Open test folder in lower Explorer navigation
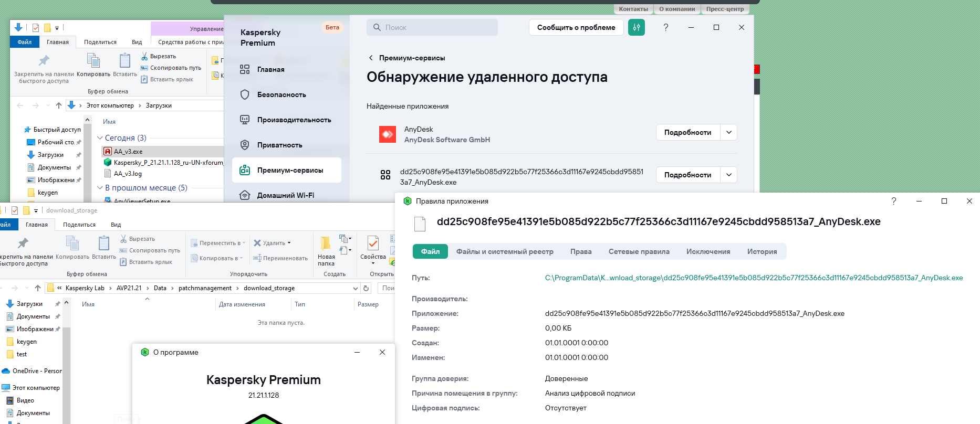This screenshot has height=424, width=980. [17, 354]
